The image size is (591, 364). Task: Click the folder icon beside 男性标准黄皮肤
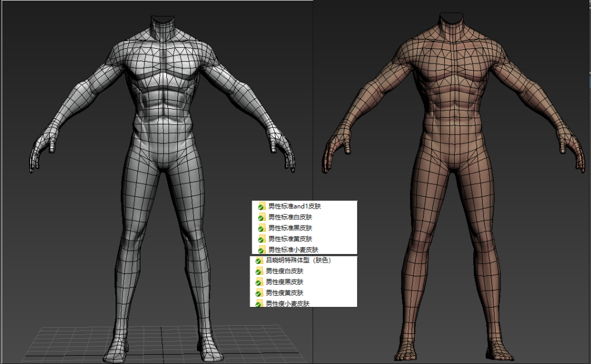pyautogui.click(x=262, y=239)
